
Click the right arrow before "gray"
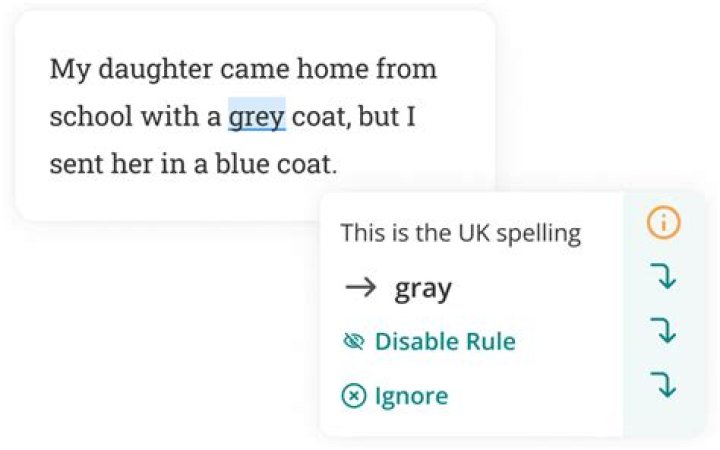[x=358, y=288]
